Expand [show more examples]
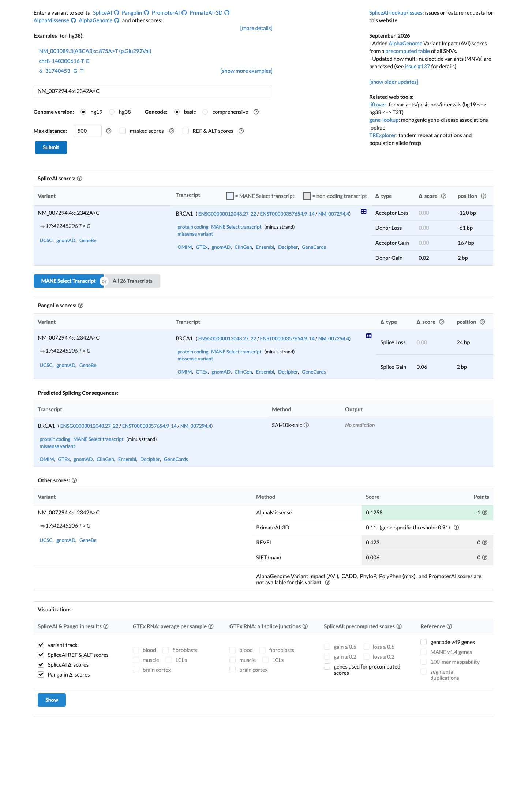Image resolution: width=532 pixels, height=805 pixels. click(246, 71)
